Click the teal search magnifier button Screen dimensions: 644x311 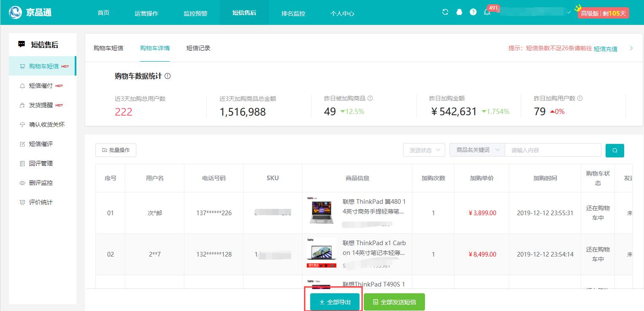(x=614, y=150)
